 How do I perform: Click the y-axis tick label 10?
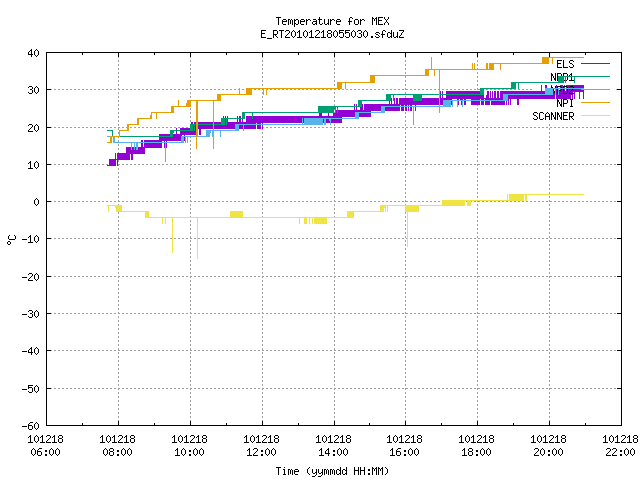[33, 165]
